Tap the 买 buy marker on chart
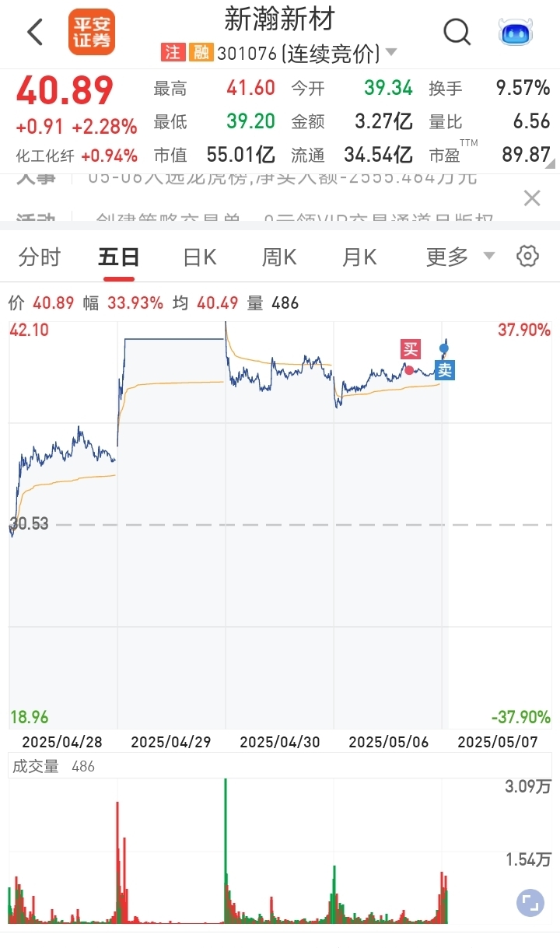Viewport: 560px width, 948px height. pos(410,349)
